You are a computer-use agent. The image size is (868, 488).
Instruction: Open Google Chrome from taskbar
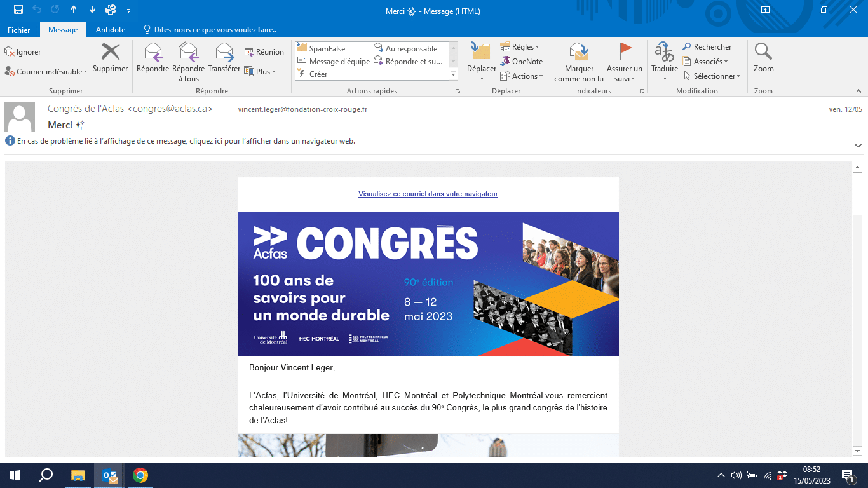[x=140, y=475]
